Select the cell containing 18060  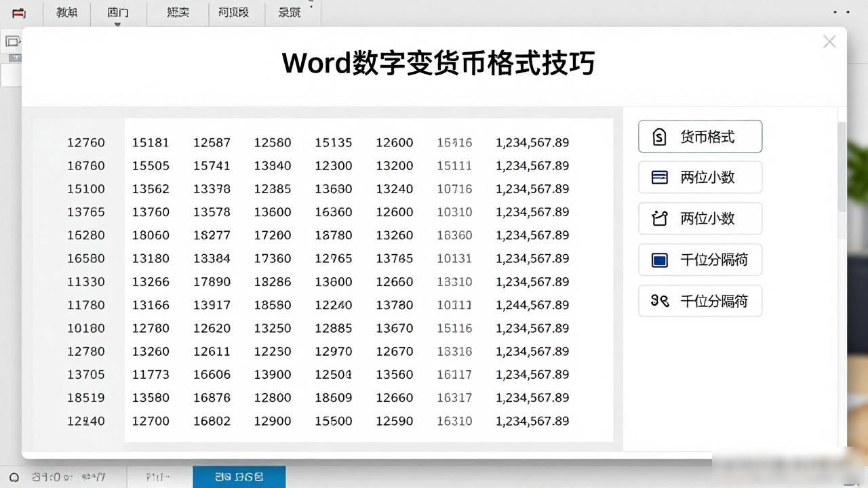click(151, 235)
